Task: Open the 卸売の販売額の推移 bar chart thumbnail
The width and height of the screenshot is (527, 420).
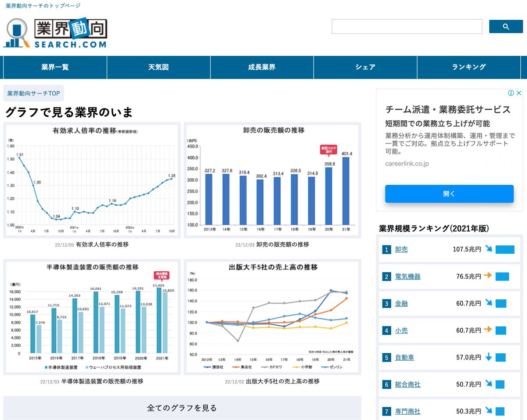Action: tap(272, 180)
